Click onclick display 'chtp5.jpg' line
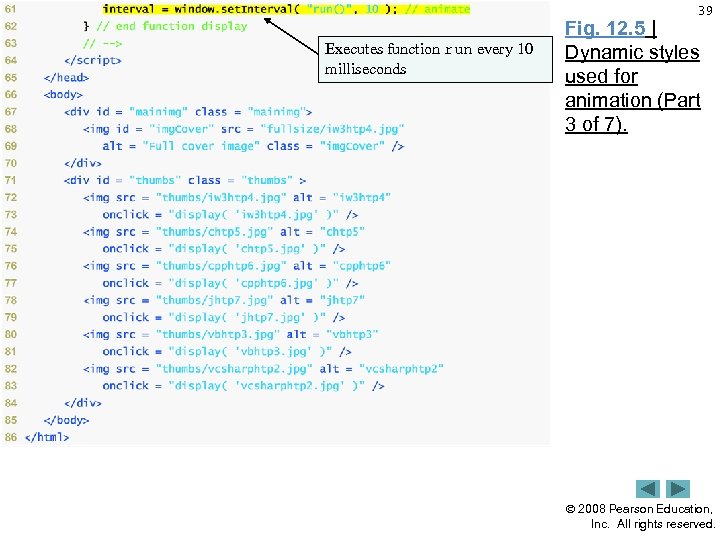This screenshot has height=540, width=720. (x=224, y=248)
